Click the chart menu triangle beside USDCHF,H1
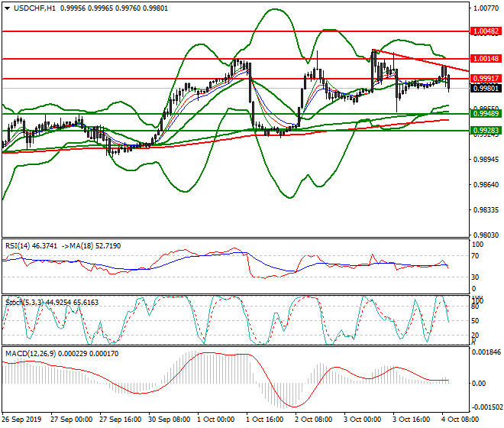504x428 pixels. pos(8,8)
